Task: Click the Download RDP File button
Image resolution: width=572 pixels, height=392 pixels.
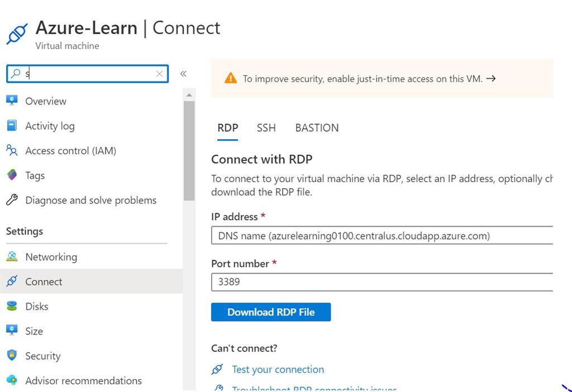Action: pyautogui.click(x=271, y=312)
